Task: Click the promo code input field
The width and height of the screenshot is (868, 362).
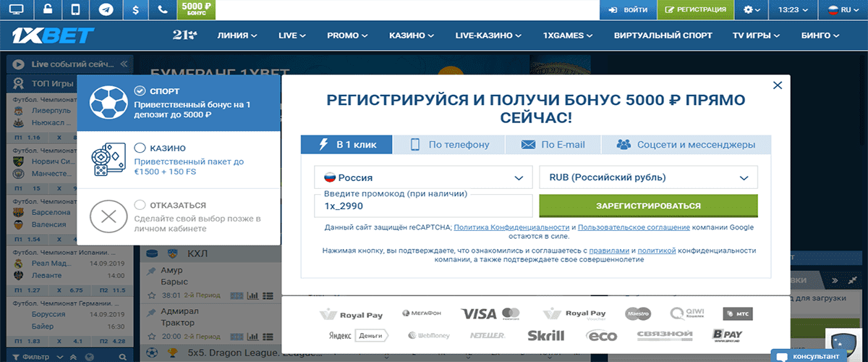Action: pyautogui.click(x=423, y=206)
